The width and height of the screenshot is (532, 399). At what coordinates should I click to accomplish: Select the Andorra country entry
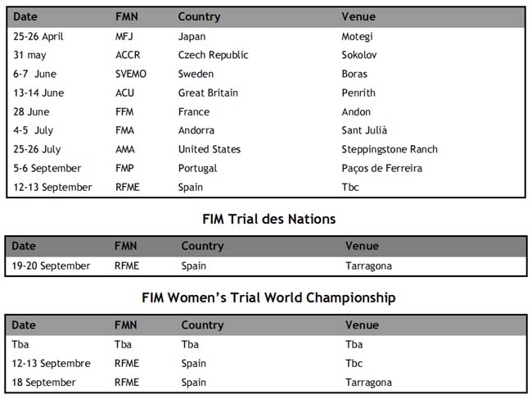pyautogui.click(x=196, y=130)
